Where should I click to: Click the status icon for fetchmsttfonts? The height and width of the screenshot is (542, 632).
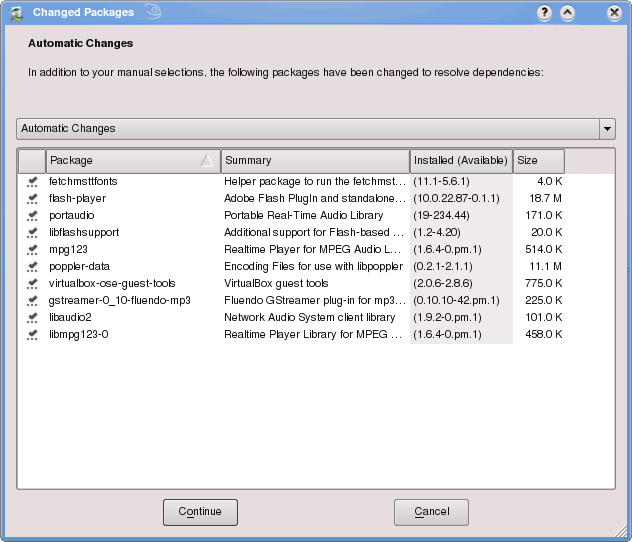click(32, 182)
